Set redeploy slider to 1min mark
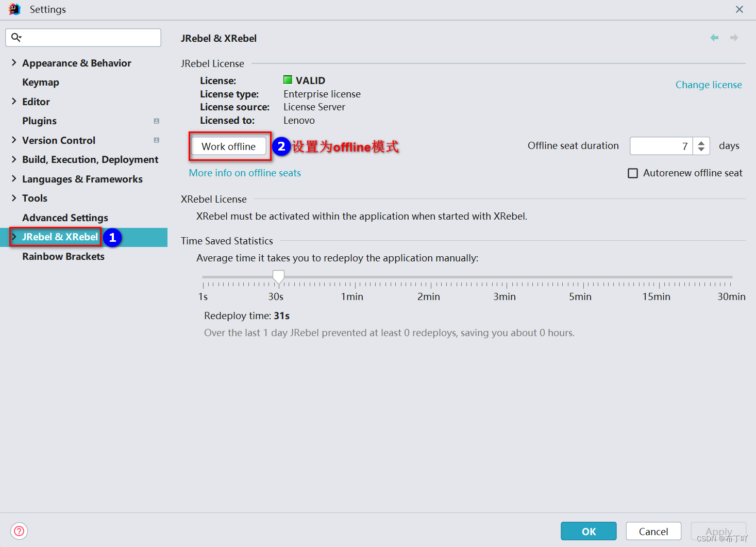Screen dimensions: 756x547 355,277
